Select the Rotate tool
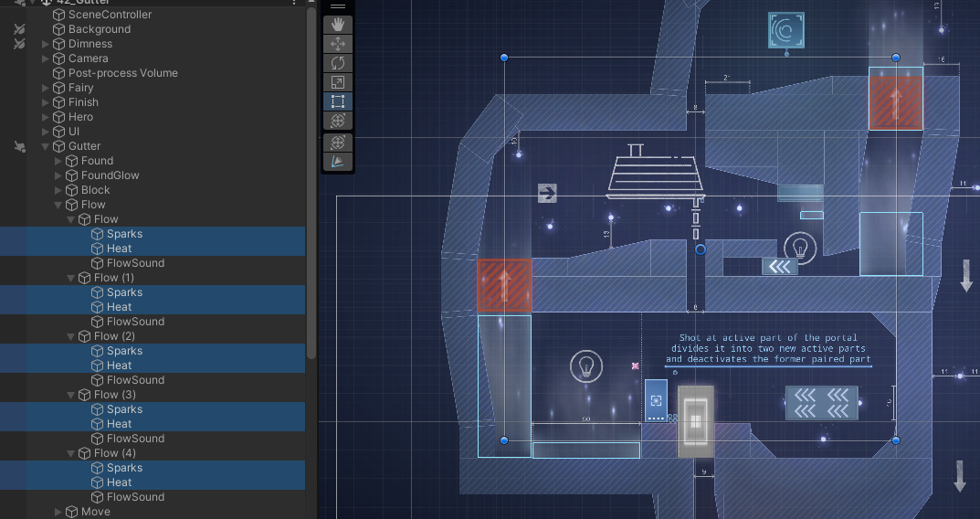Image resolution: width=980 pixels, height=519 pixels. coord(338,63)
